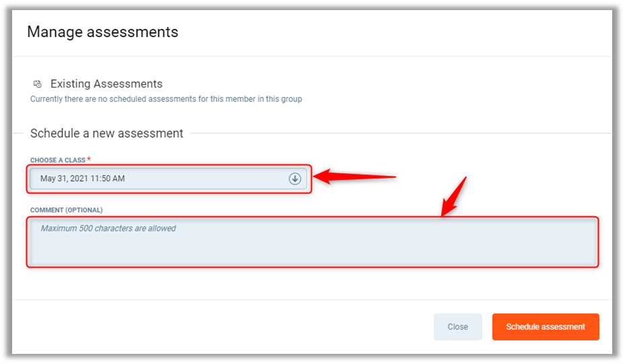Open the Choose a Class dropdown
Screen dimensions: 625x364
pos(168,178)
